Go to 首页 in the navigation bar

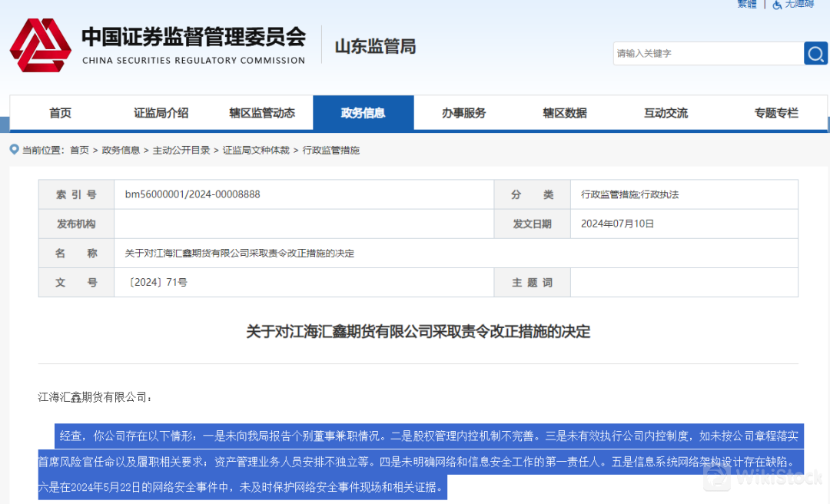[60, 113]
